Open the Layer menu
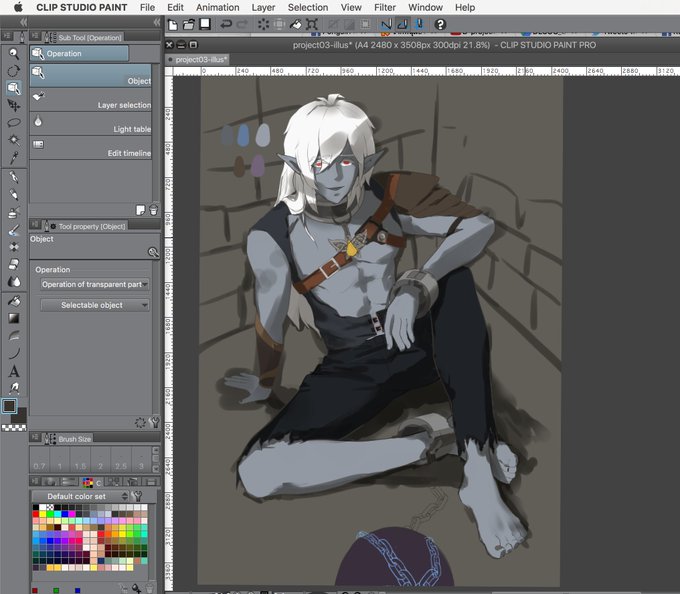 click(x=263, y=7)
